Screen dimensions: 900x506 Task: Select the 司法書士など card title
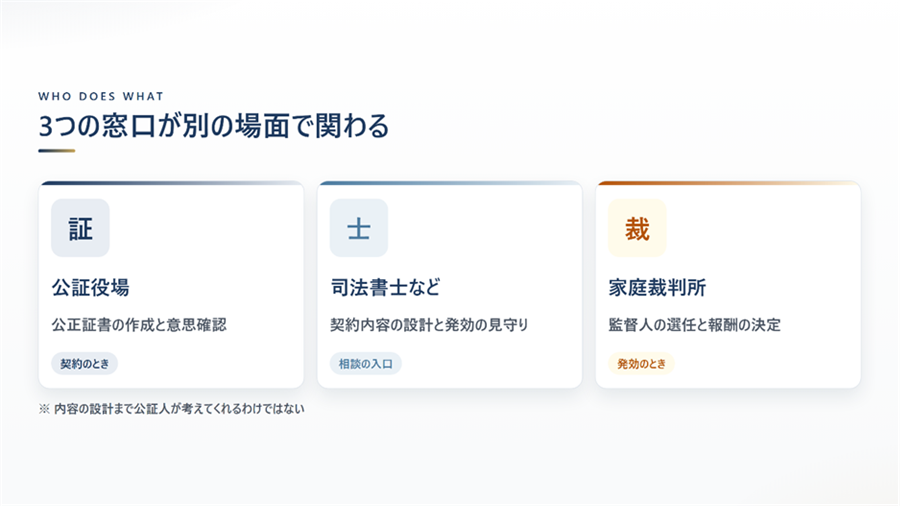(386, 287)
